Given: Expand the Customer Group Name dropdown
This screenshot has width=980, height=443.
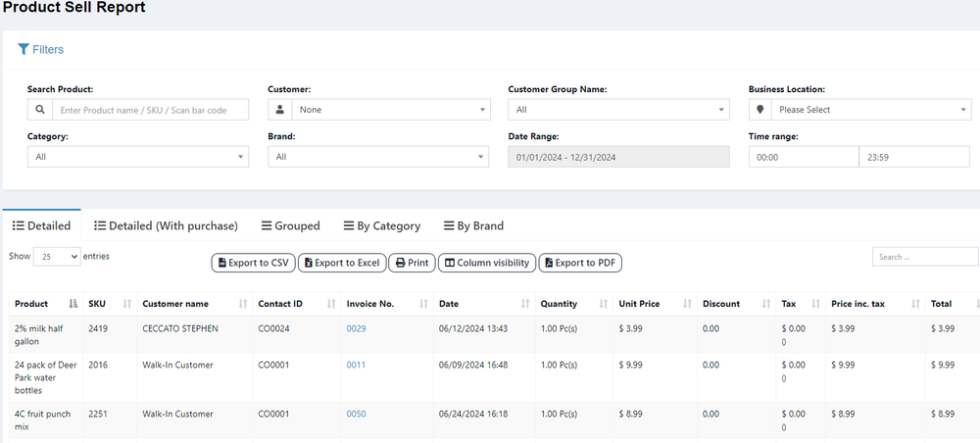Looking at the screenshot, I should pyautogui.click(x=618, y=111).
